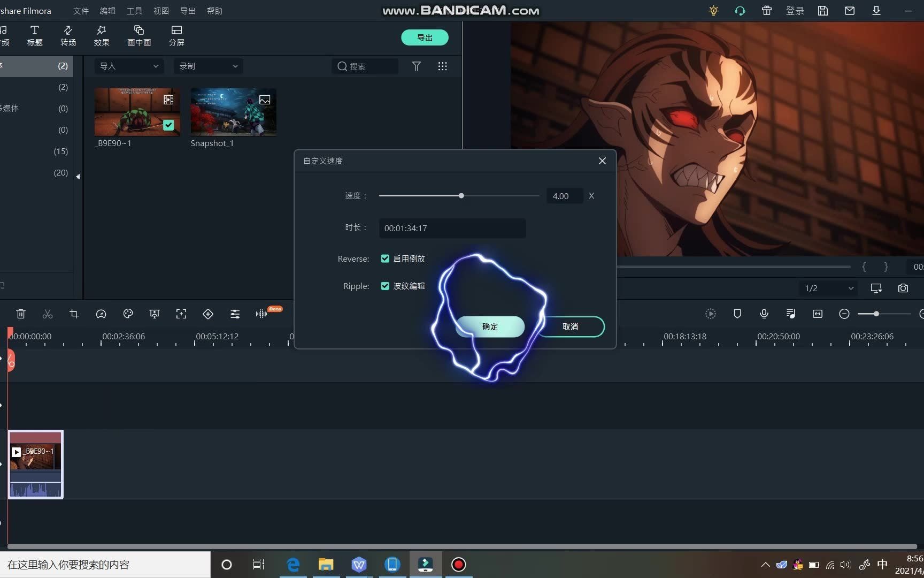
Task: Click the download icon in title bar
Action: click(x=876, y=11)
